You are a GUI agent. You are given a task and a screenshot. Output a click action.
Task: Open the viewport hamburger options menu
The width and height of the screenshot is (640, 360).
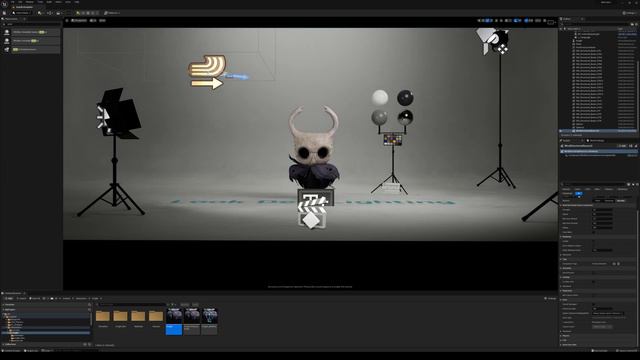click(x=67, y=20)
